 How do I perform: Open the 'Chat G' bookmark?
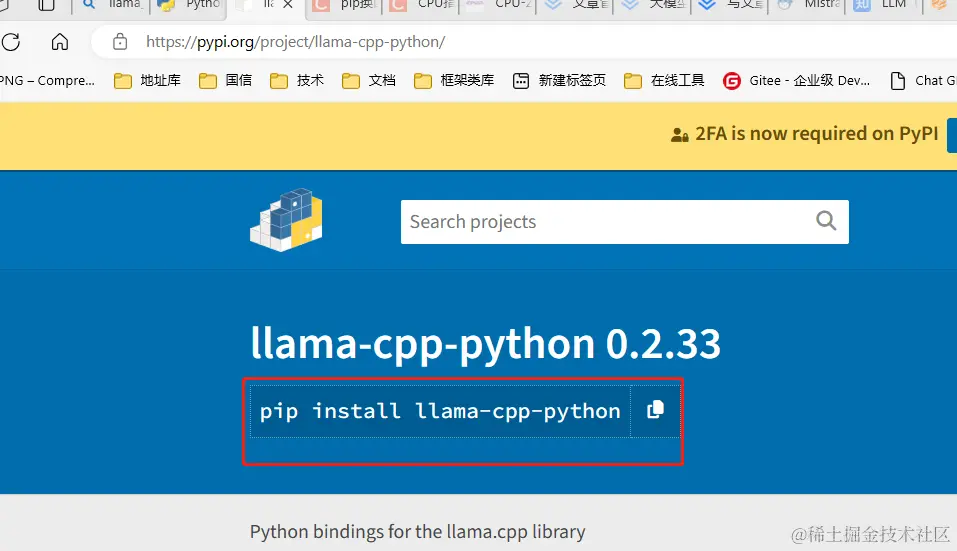click(x=923, y=81)
